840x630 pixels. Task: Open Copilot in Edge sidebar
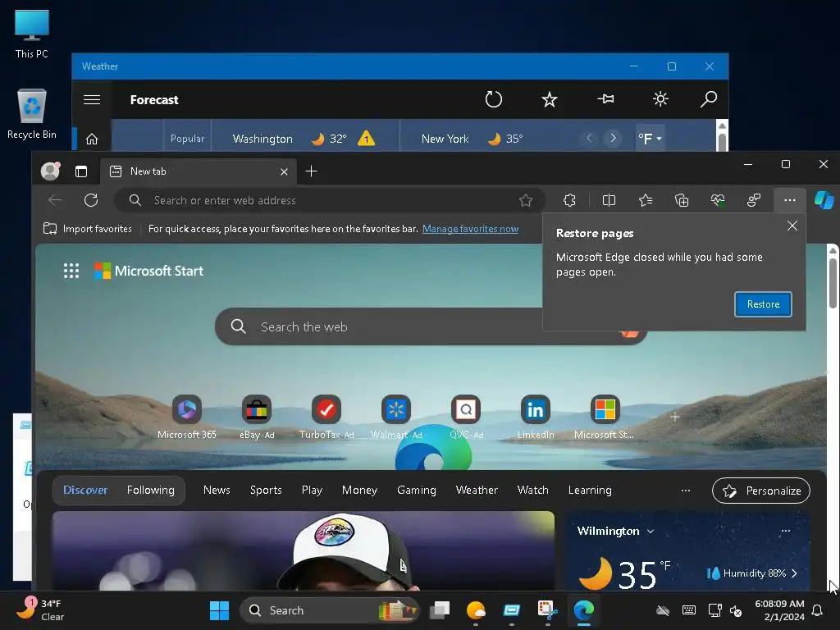coord(824,200)
